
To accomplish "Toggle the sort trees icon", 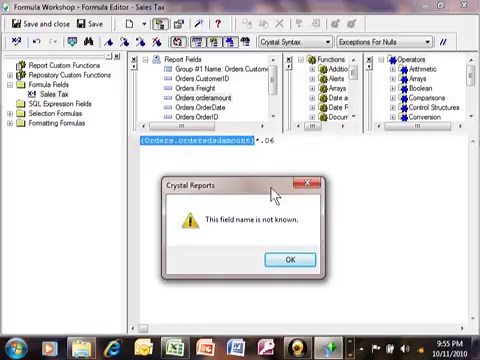I will point(178,42).
